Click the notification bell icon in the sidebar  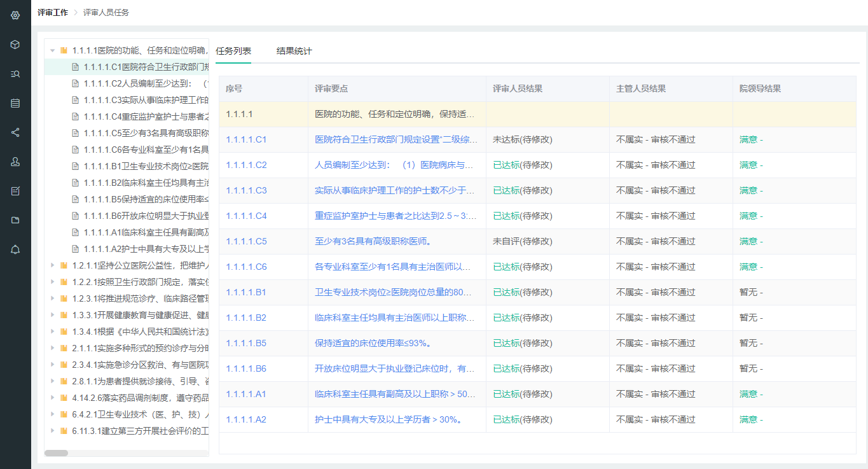[15, 249]
